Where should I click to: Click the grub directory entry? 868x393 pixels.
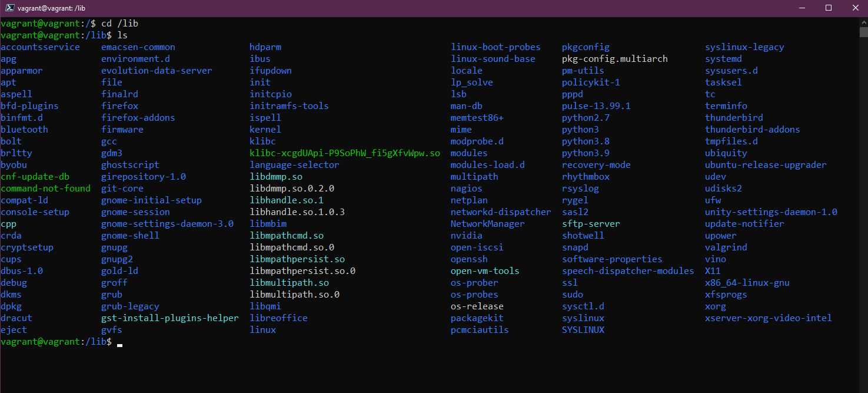[111, 294]
